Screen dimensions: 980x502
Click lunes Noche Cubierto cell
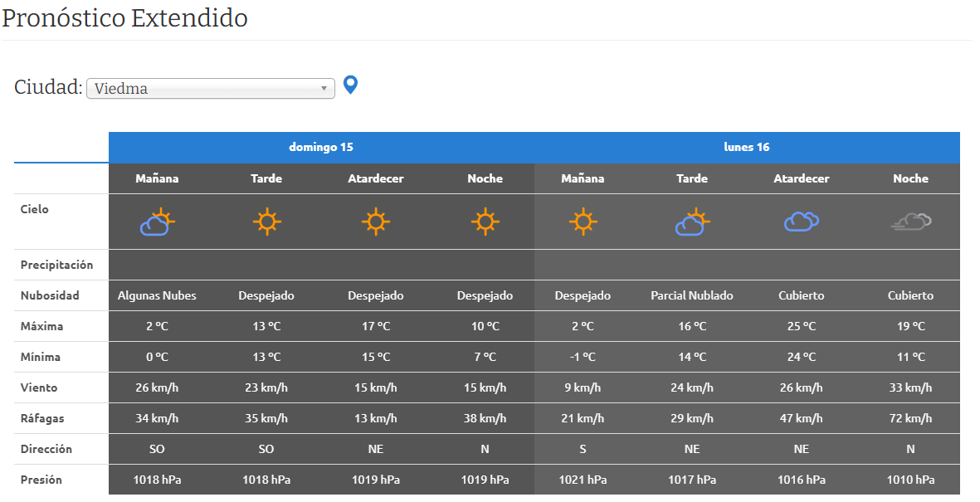[x=910, y=295]
